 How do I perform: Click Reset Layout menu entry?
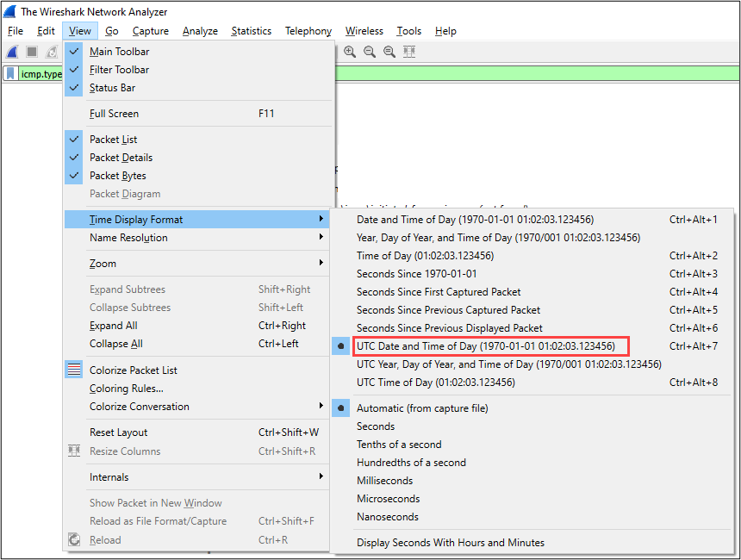[x=118, y=432]
